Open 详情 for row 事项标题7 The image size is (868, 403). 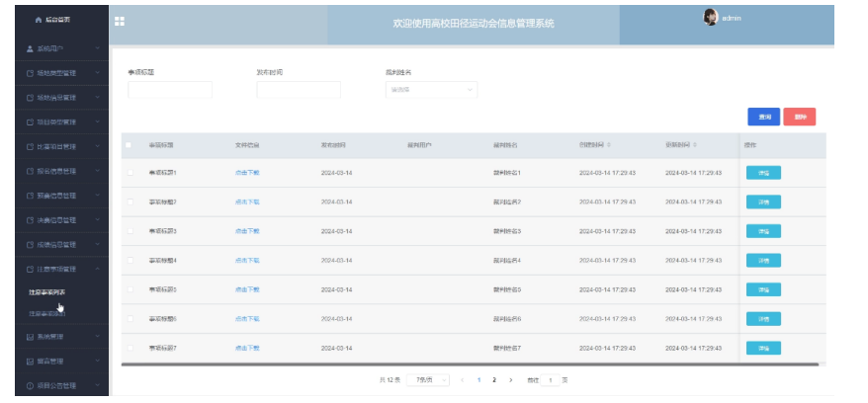763,349
